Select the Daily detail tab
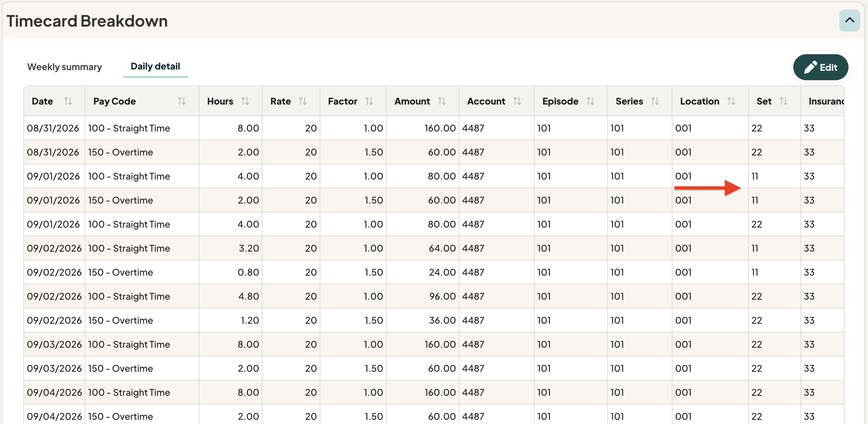The image size is (868, 424). tap(155, 66)
